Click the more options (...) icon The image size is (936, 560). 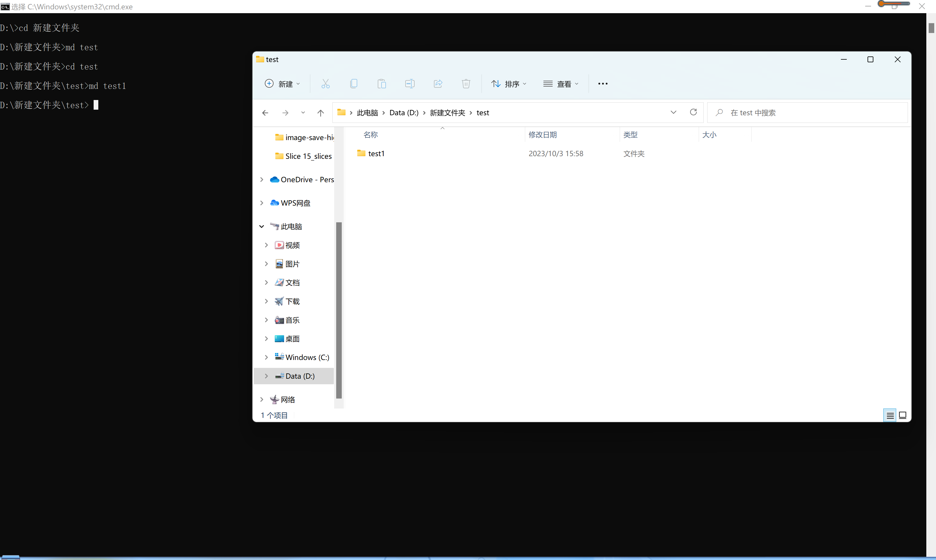tap(603, 83)
